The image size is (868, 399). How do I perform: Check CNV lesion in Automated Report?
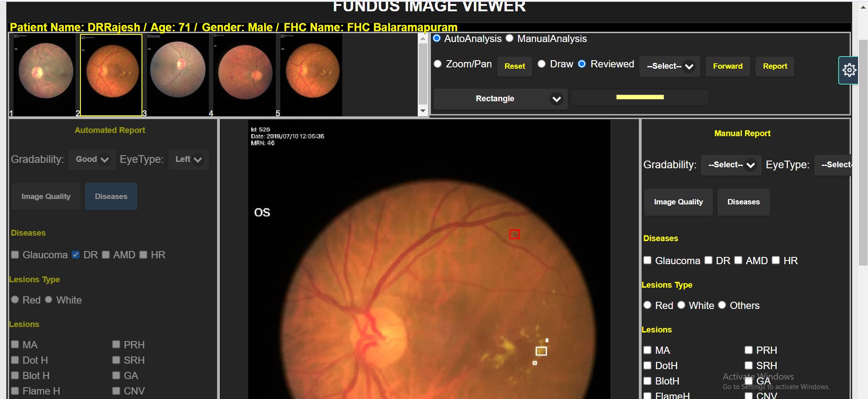pos(116,391)
